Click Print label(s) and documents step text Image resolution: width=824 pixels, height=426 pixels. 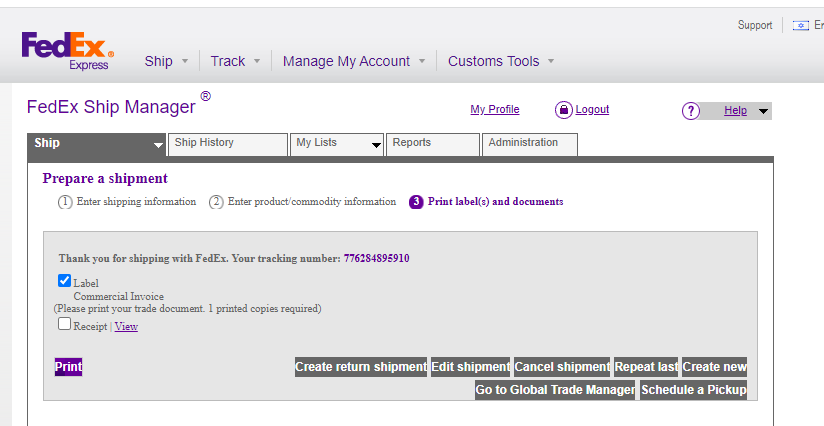pyautogui.click(x=496, y=202)
